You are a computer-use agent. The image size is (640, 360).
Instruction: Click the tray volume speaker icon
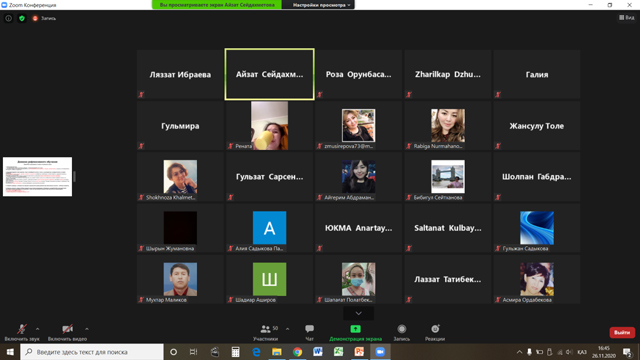pyautogui.click(x=569, y=352)
